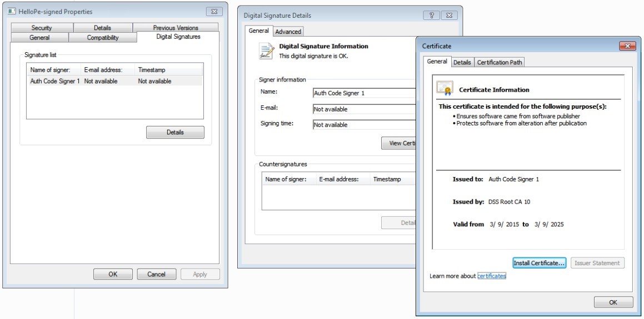Click the Certificate Information badge icon
The height and width of the screenshot is (319, 644).
point(445,89)
